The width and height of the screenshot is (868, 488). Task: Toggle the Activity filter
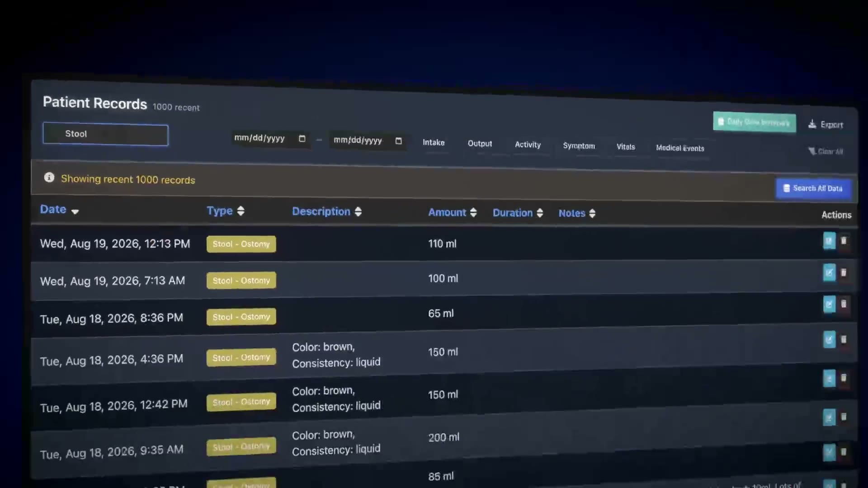(x=528, y=145)
